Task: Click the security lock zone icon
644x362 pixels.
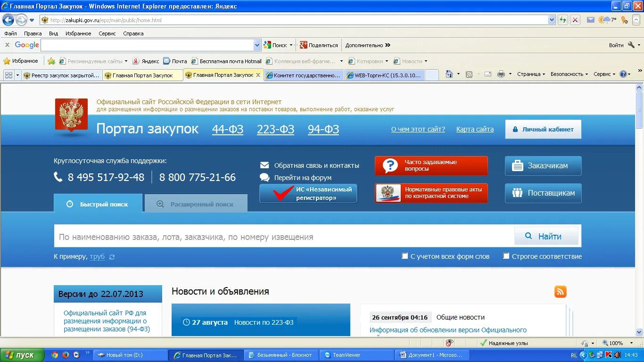Action: pyautogui.click(x=585, y=343)
